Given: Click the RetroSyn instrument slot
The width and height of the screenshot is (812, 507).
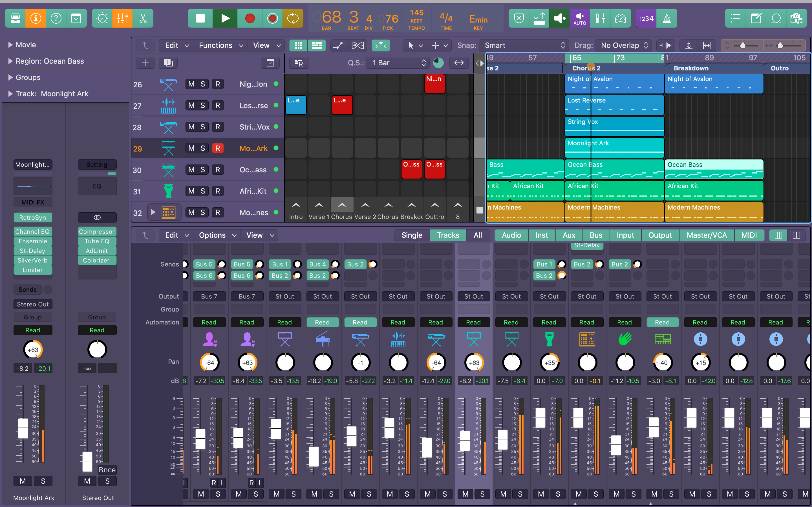Looking at the screenshot, I should 32,217.
